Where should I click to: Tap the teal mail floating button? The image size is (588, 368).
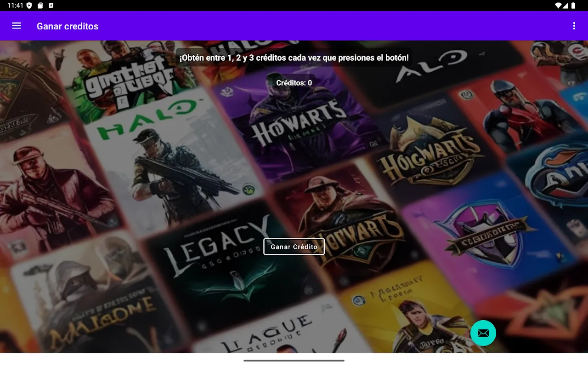point(483,333)
